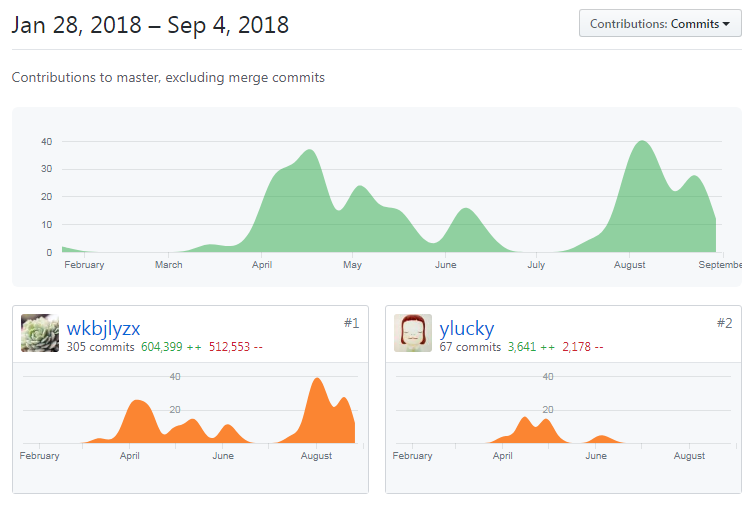
Task: Click the July label on main axis
Action: 536,265
